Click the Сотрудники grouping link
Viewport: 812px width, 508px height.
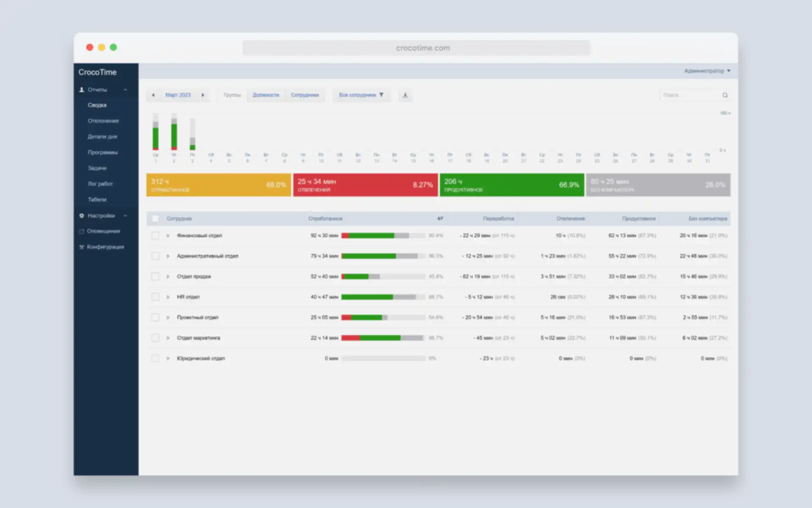pyautogui.click(x=304, y=95)
